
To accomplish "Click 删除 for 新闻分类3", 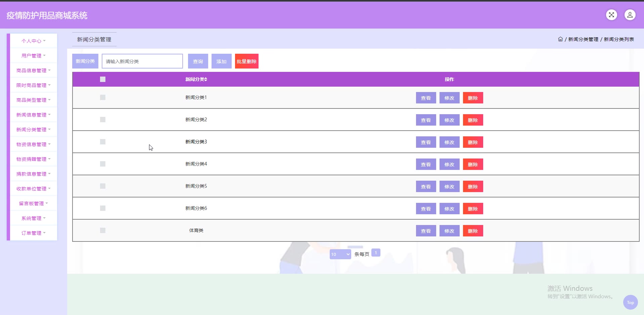I will (x=473, y=142).
